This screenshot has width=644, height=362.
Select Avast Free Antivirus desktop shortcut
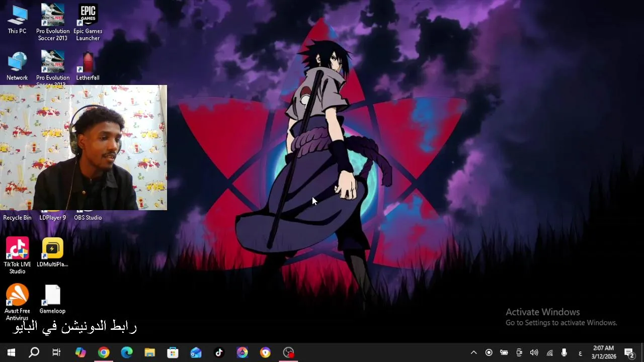coord(17,302)
